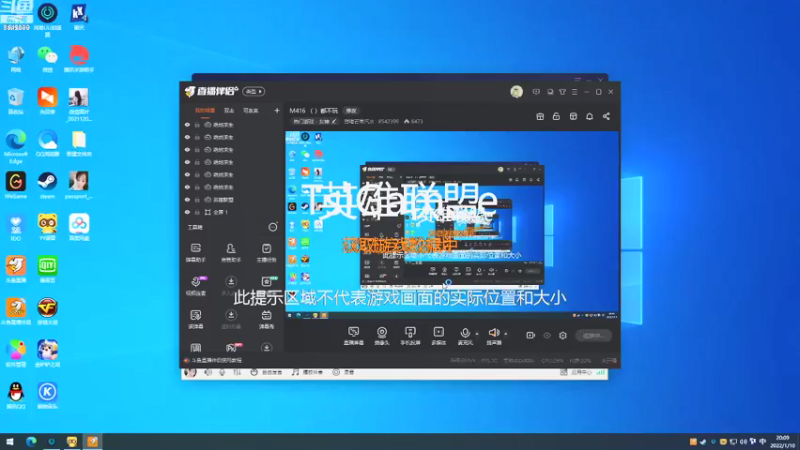Click the taskbar clock
Image resolution: width=800 pixels, height=450 pixels.
click(783, 441)
